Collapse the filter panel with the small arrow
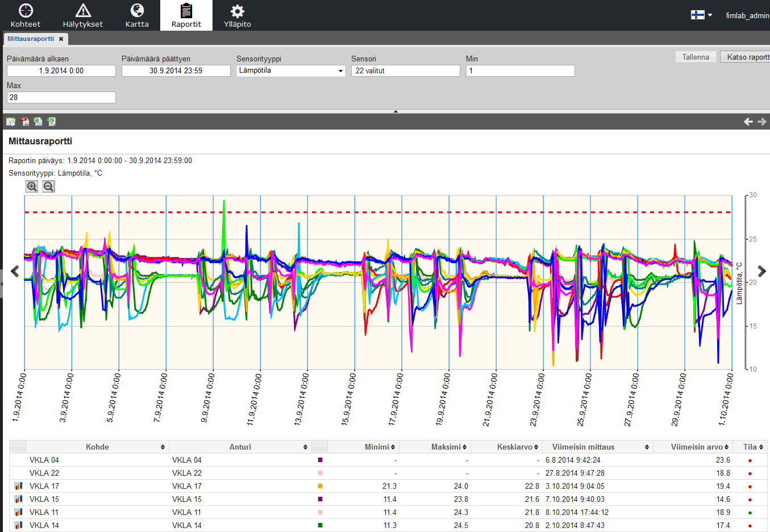The image size is (770, 532). (x=396, y=111)
